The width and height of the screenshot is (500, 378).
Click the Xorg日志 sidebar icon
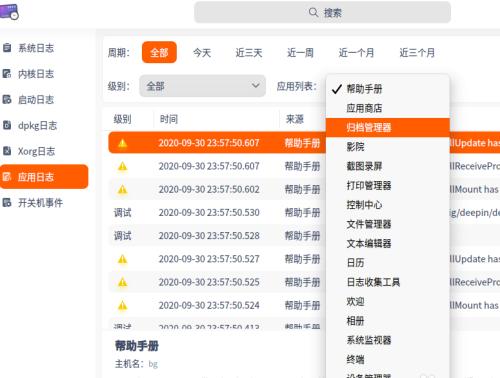tap(7, 151)
